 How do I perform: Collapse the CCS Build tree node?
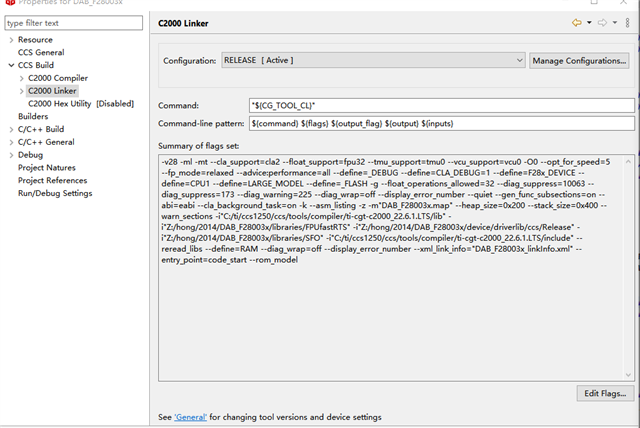coord(11,65)
